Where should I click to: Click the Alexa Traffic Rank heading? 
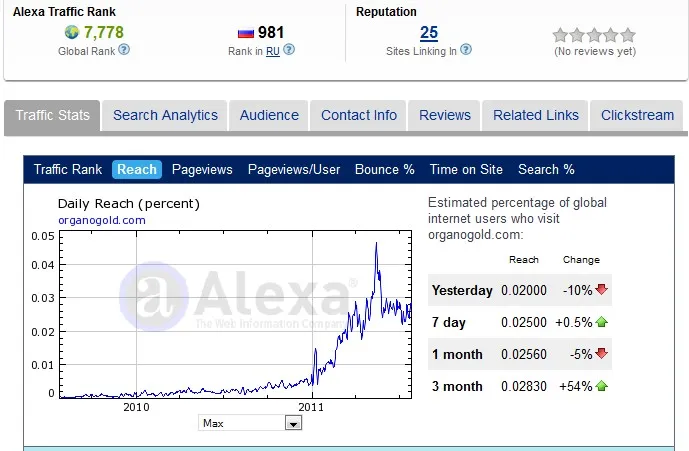coord(64,12)
